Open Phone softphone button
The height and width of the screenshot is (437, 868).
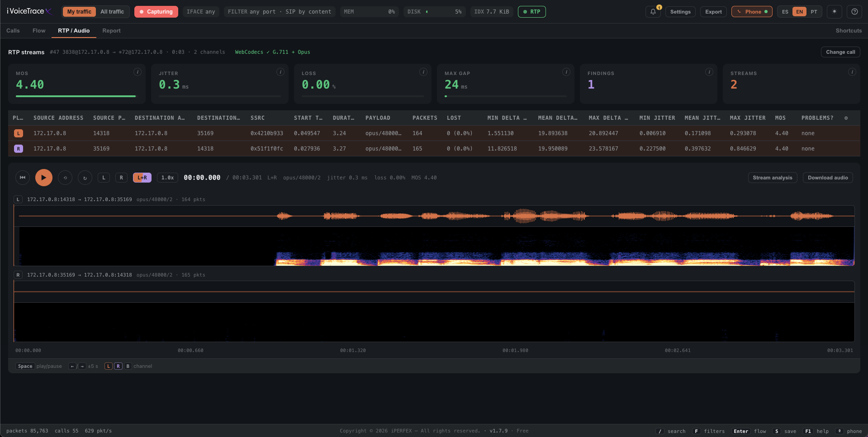click(x=752, y=12)
